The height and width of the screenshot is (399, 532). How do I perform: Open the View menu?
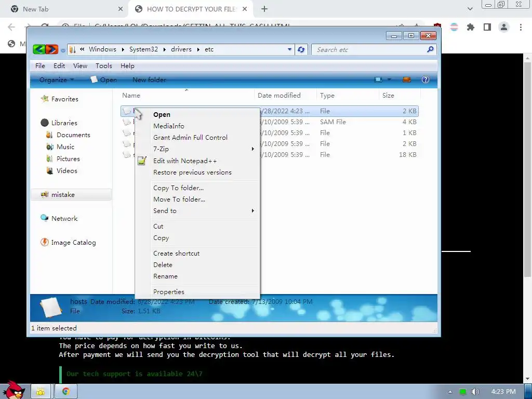click(80, 66)
